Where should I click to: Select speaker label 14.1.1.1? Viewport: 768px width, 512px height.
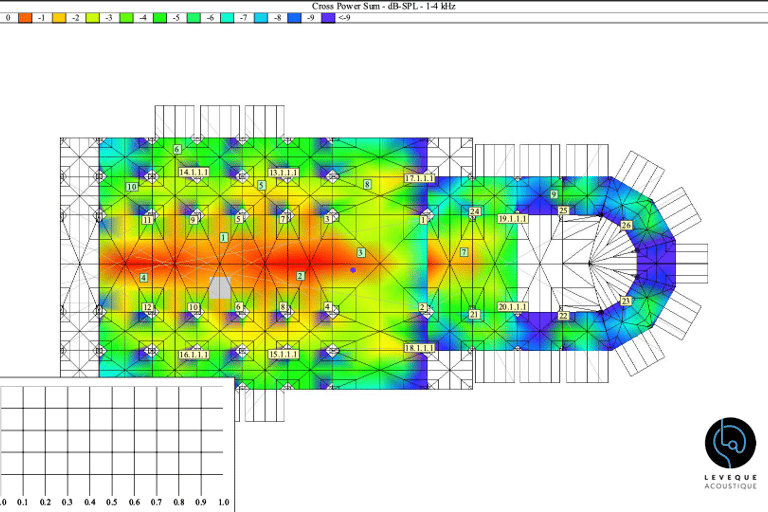[x=194, y=172]
